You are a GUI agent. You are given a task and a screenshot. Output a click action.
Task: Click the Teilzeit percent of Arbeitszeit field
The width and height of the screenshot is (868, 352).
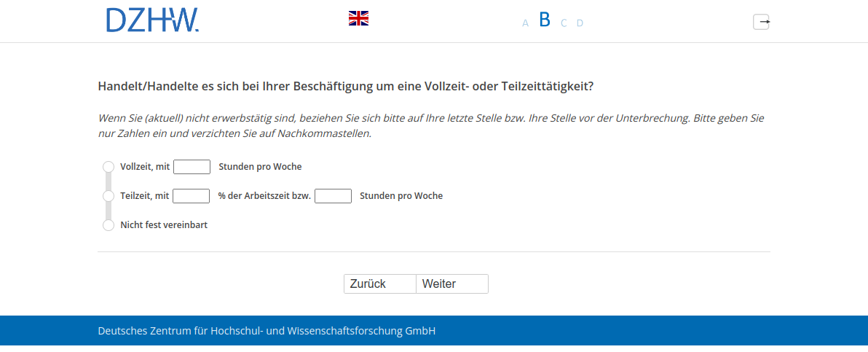(x=192, y=196)
